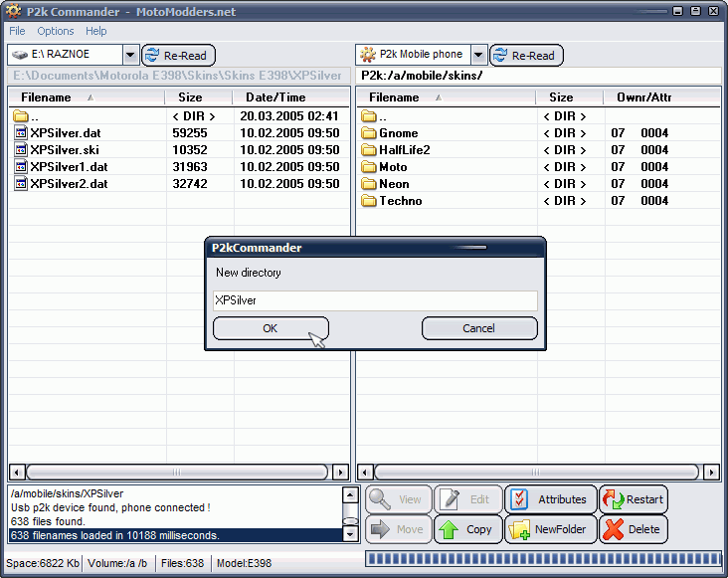Sort left panel by Filename header
The image size is (728, 578).
87,97
